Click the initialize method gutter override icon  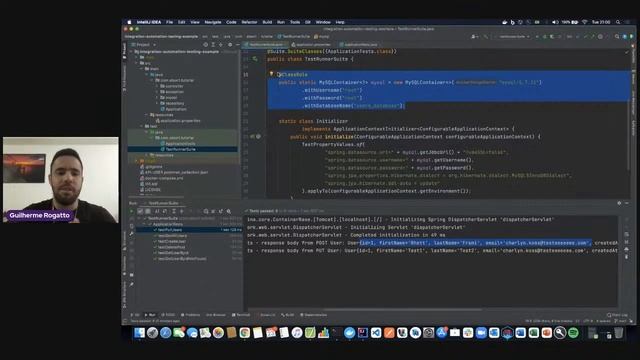253,137
